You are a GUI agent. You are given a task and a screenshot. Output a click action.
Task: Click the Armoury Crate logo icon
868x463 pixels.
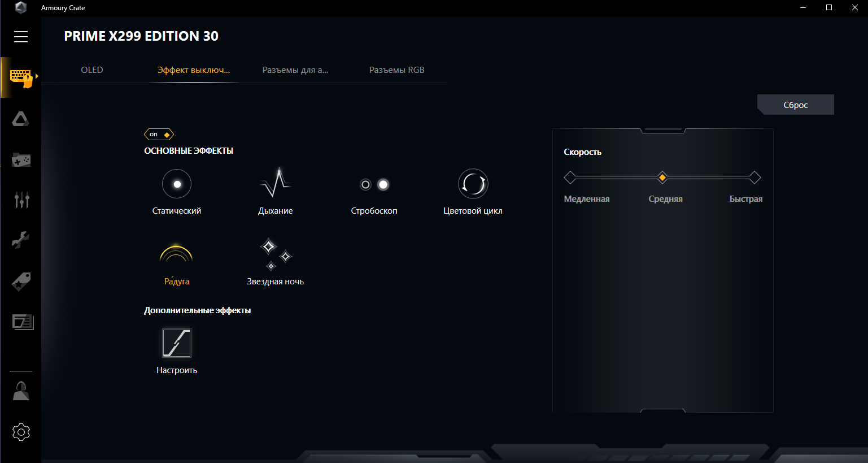point(20,8)
